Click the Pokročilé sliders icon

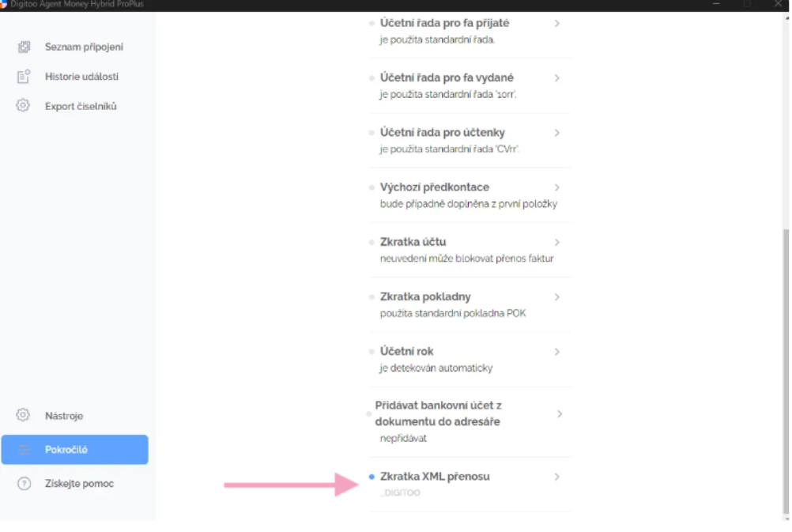click(25, 450)
